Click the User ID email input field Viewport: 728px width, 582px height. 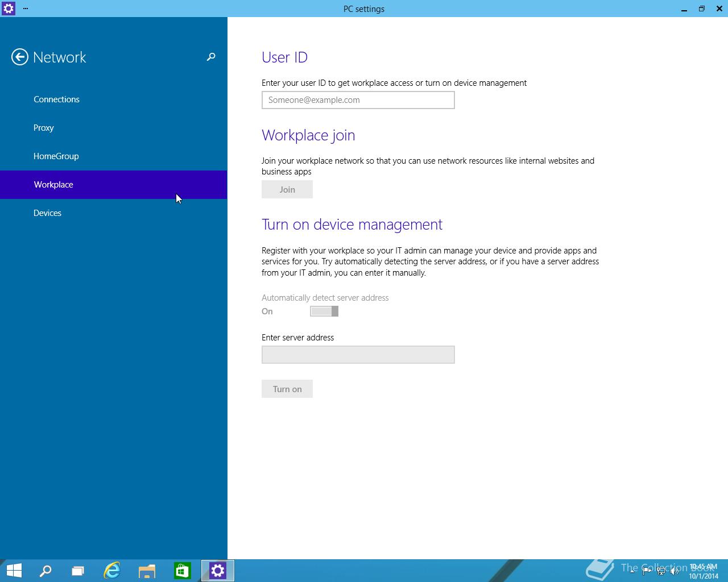(358, 100)
